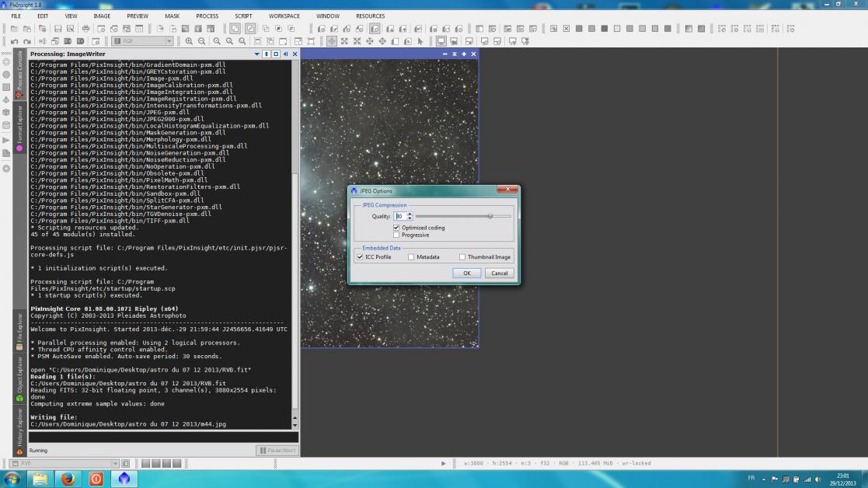The width and height of the screenshot is (868, 488).
Task: Select the arrow pointer tool icon
Action: pos(420,41)
